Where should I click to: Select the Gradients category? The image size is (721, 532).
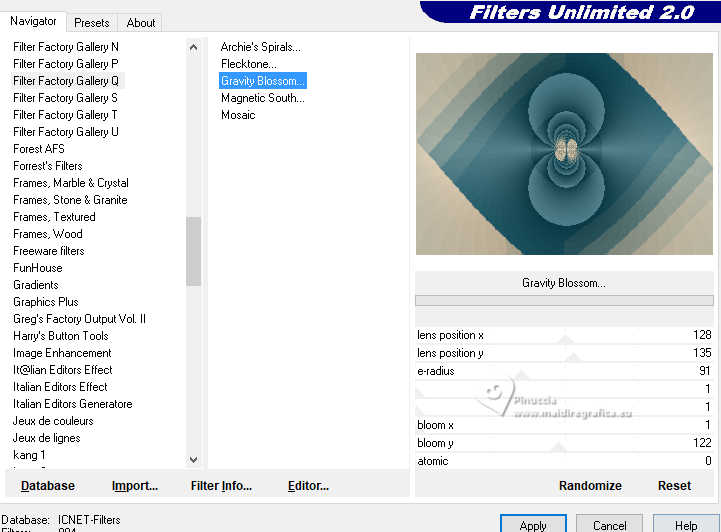coord(36,285)
